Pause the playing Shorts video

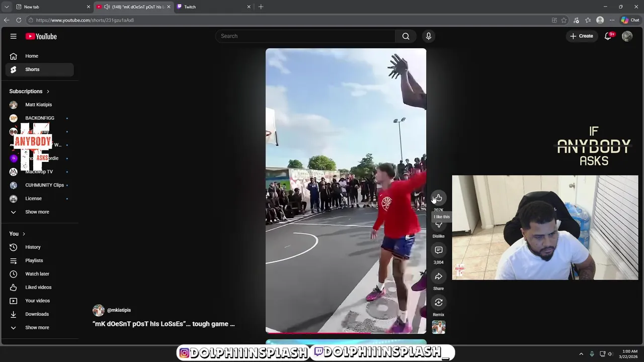346,191
